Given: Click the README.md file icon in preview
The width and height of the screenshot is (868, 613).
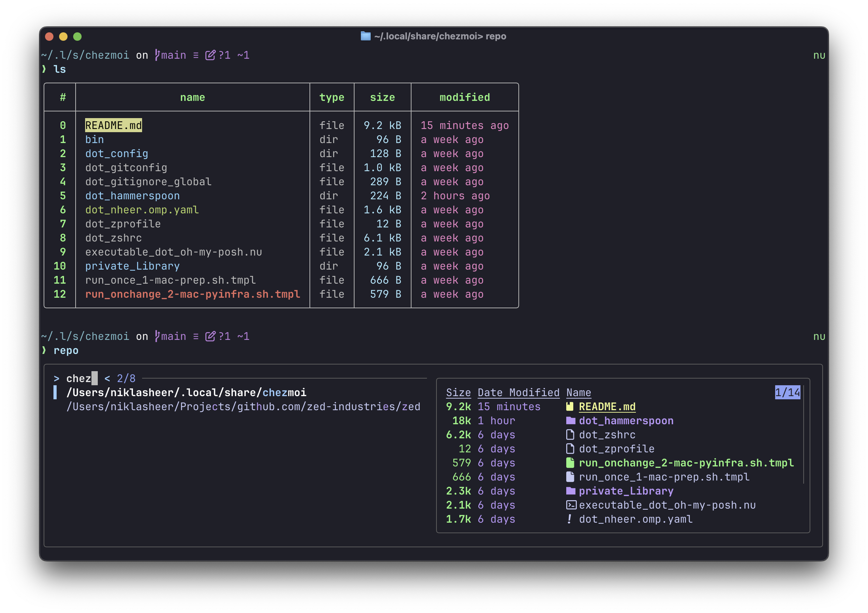Looking at the screenshot, I should [570, 407].
